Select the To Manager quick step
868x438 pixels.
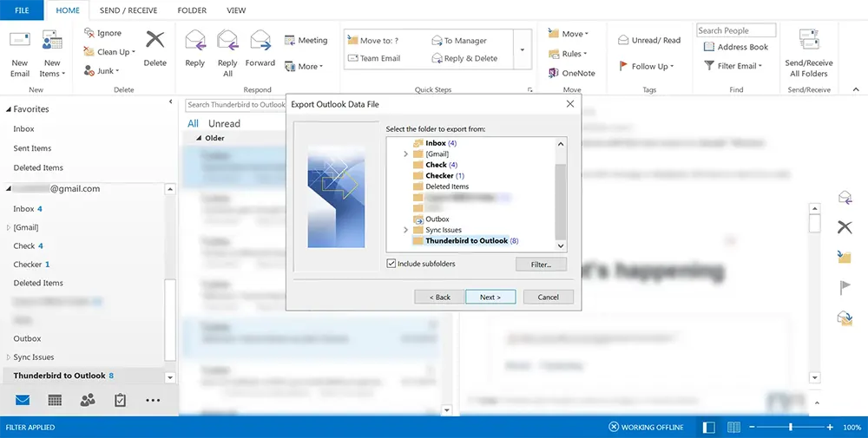click(459, 41)
